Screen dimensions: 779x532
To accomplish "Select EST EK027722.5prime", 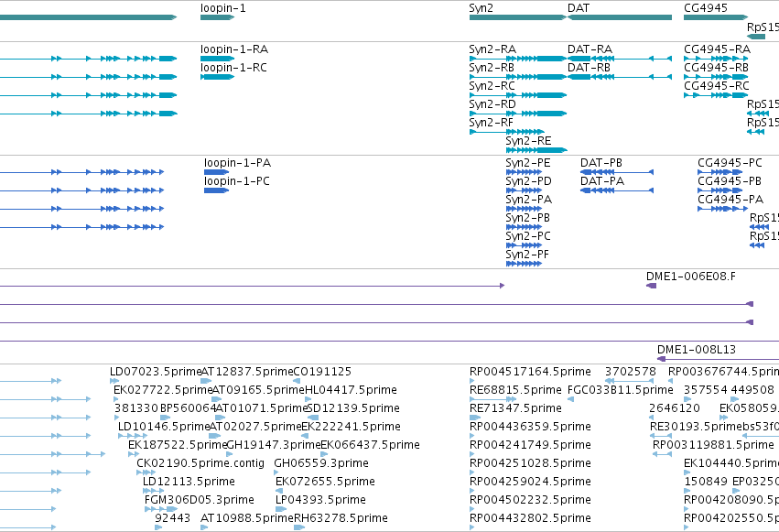I will point(116,399).
